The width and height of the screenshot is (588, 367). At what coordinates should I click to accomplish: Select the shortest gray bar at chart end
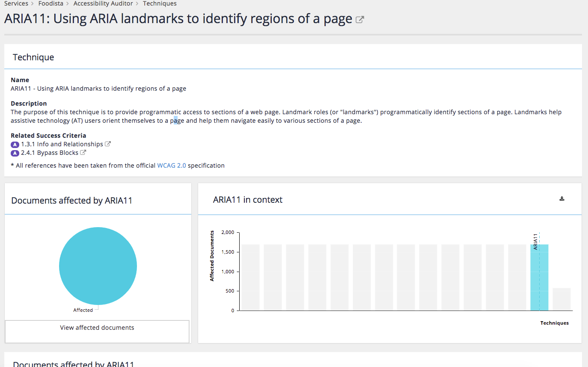pos(561,299)
